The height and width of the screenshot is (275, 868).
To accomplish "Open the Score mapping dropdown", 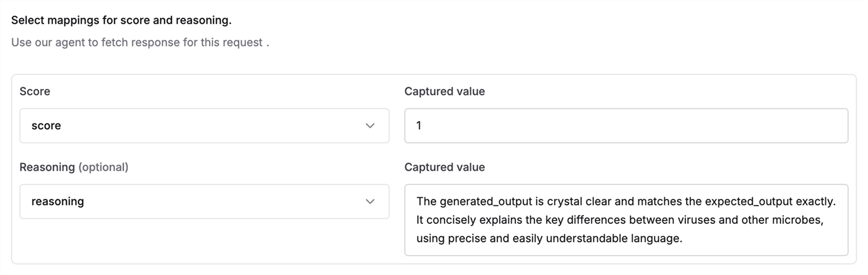I will coord(205,126).
